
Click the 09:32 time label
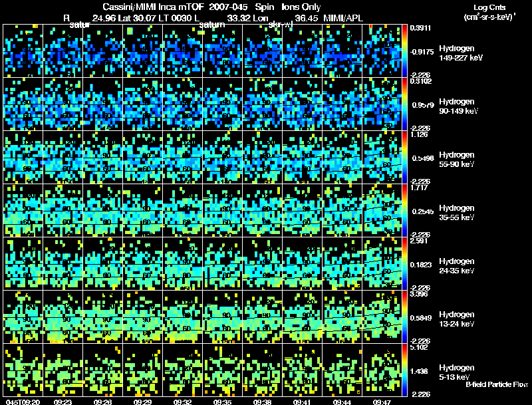coord(182,402)
